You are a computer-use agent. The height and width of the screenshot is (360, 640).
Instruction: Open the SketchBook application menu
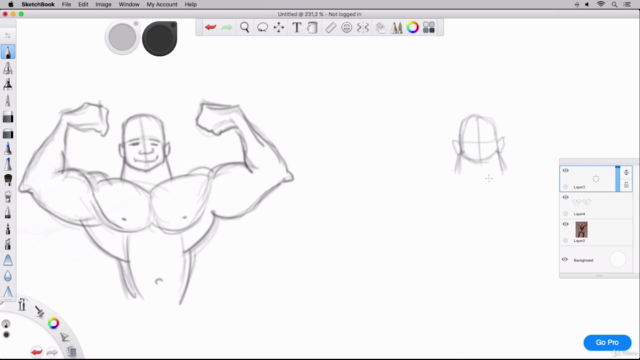pos(38,4)
